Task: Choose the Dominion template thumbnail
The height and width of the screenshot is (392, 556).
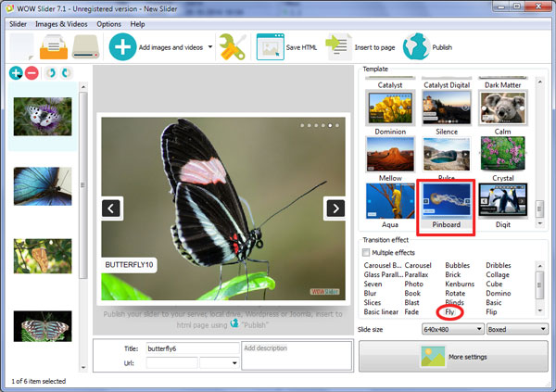Action: 390,107
